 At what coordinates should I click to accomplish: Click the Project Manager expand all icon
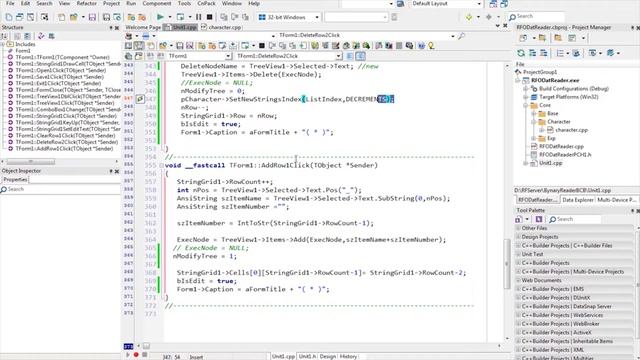click(532, 53)
